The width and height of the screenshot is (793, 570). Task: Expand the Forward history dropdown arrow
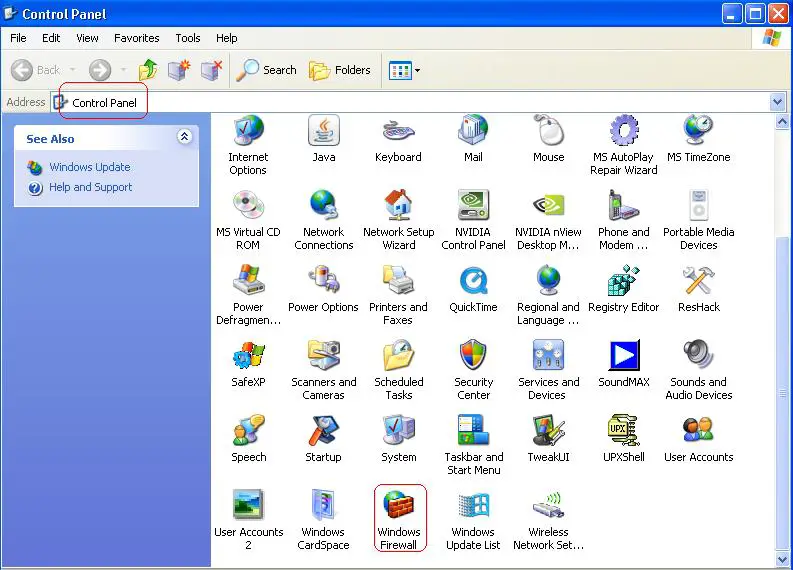tap(124, 70)
